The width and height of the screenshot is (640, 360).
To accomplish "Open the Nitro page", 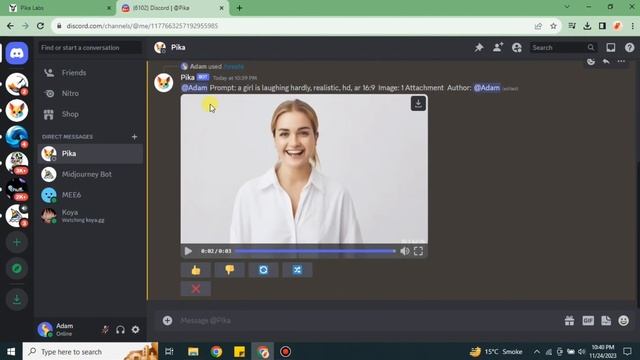I will [90, 93].
